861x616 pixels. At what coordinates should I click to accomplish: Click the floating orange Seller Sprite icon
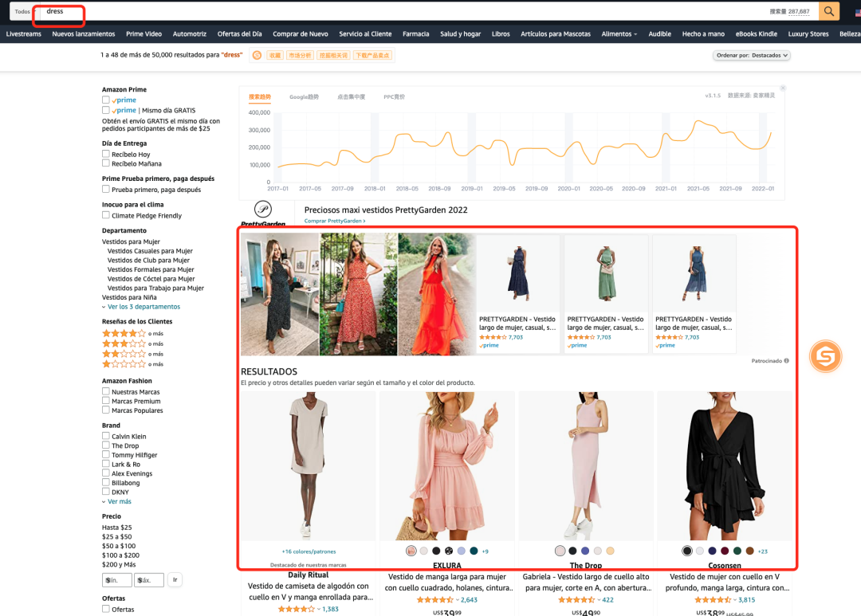click(x=825, y=357)
